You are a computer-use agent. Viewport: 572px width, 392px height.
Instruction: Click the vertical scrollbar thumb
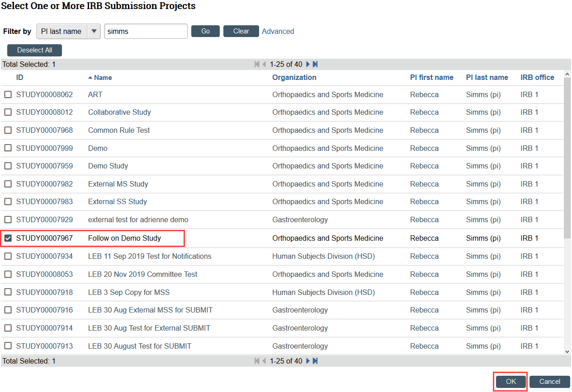click(567, 158)
